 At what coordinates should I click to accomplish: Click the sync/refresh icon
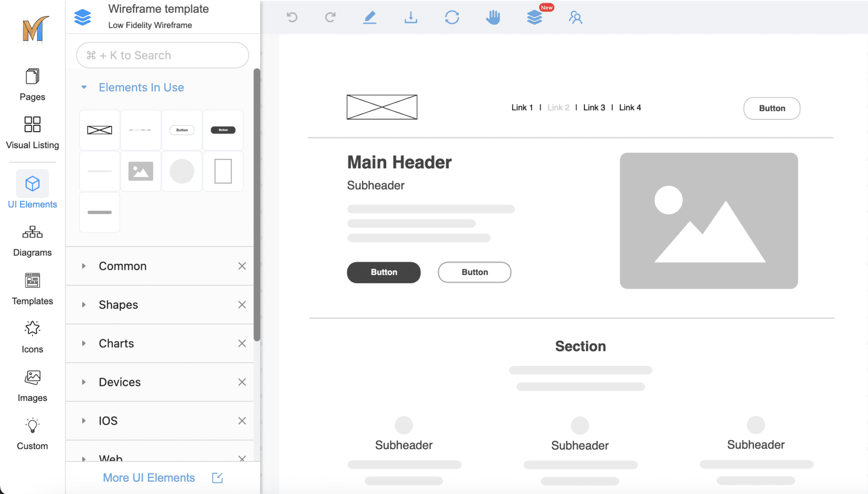pos(452,17)
